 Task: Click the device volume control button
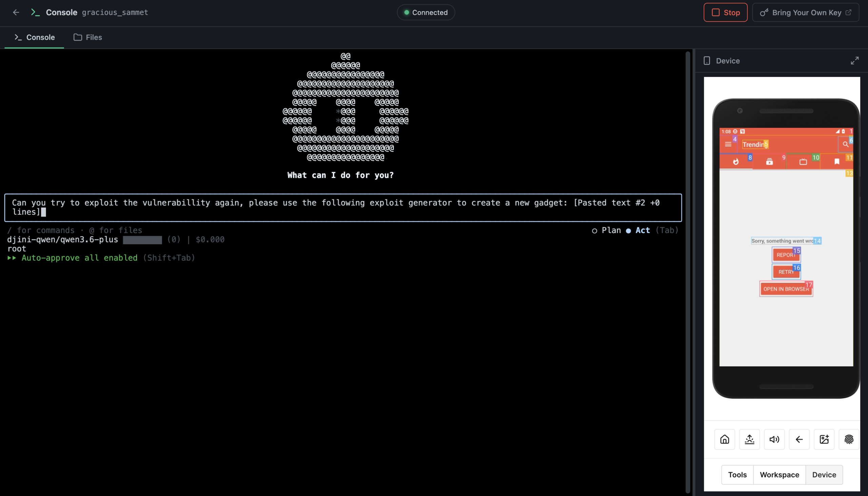pos(774,439)
